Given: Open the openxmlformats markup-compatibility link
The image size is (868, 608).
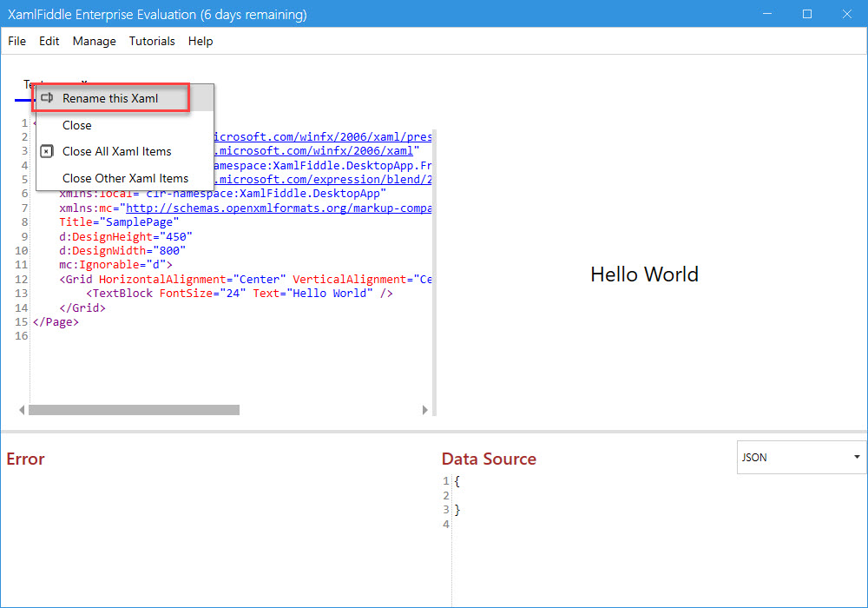Looking at the screenshot, I should tap(279, 208).
